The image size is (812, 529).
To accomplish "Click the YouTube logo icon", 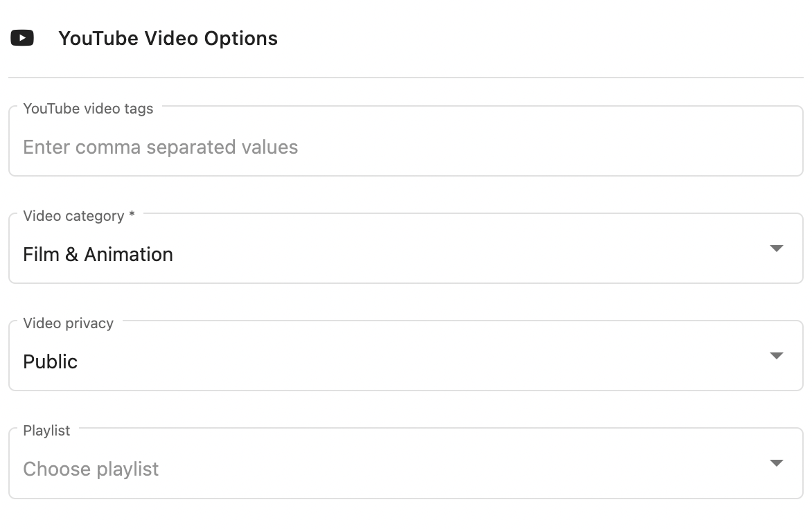I will 22,38.
